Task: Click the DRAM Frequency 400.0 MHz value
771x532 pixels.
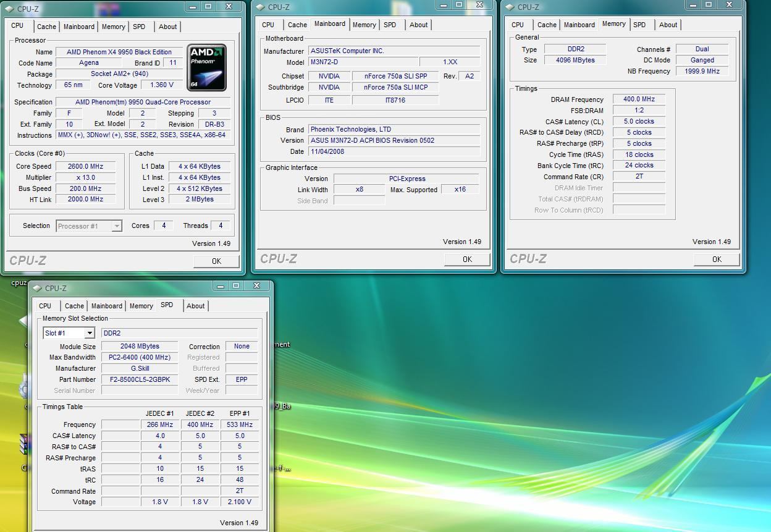Action: tap(639, 99)
